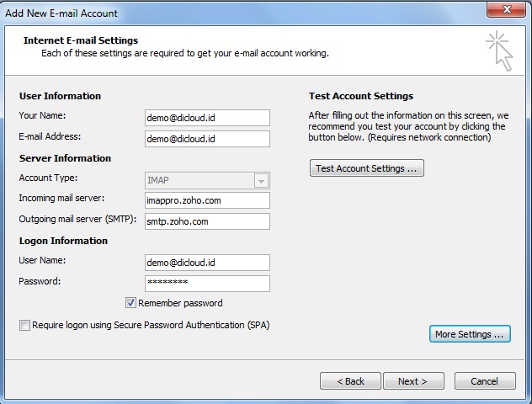Select the Incoming mail server field
The width and height of the screenshot is (532, 404).
click(x=207, y=200)
